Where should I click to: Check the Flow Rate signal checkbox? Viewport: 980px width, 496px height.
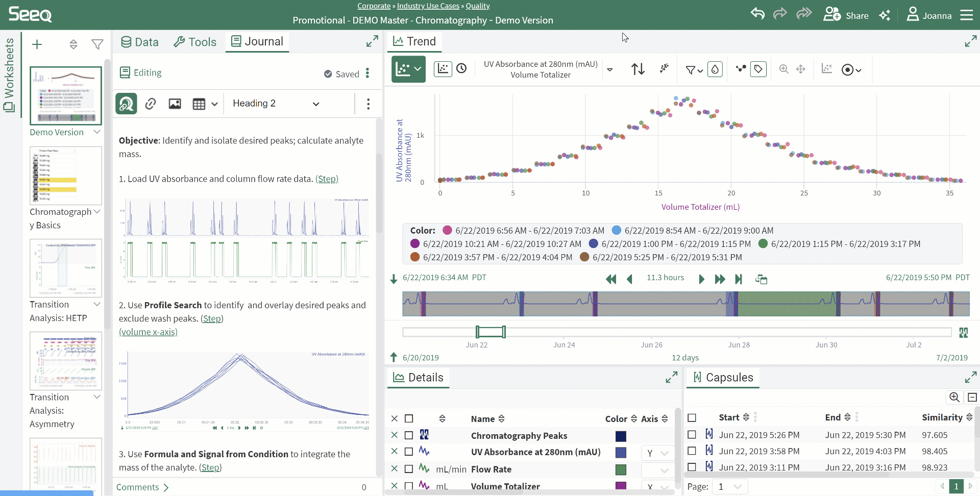(409, 469)
